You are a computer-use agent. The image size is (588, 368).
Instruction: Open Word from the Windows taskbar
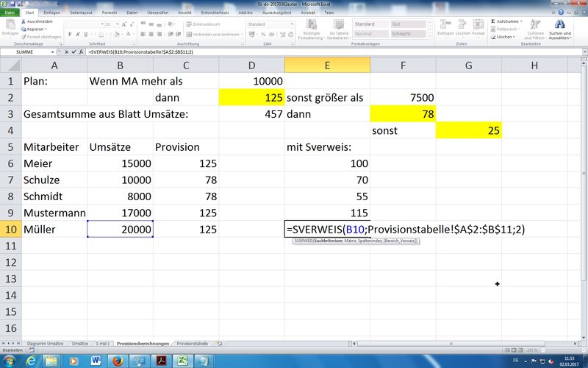[95, 361]
